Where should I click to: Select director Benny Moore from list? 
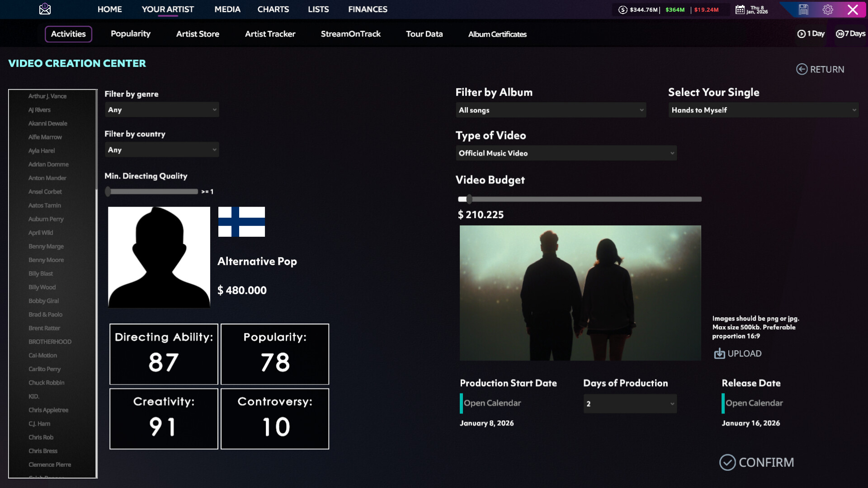46,260
